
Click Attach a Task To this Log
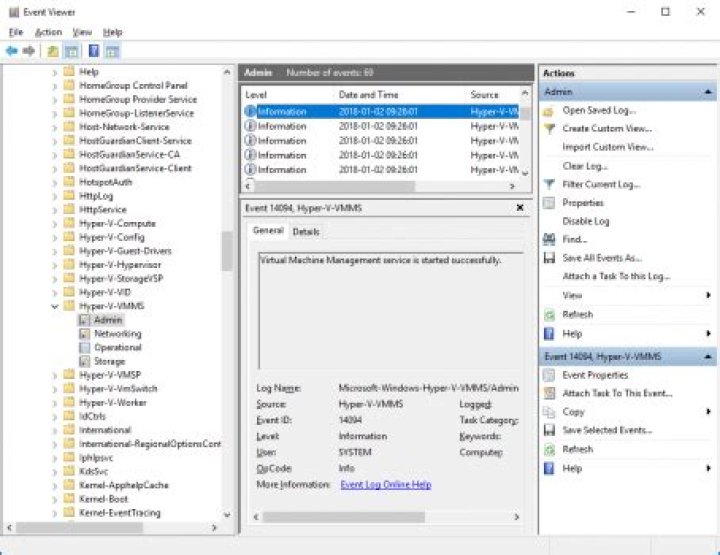click(616, 276)
